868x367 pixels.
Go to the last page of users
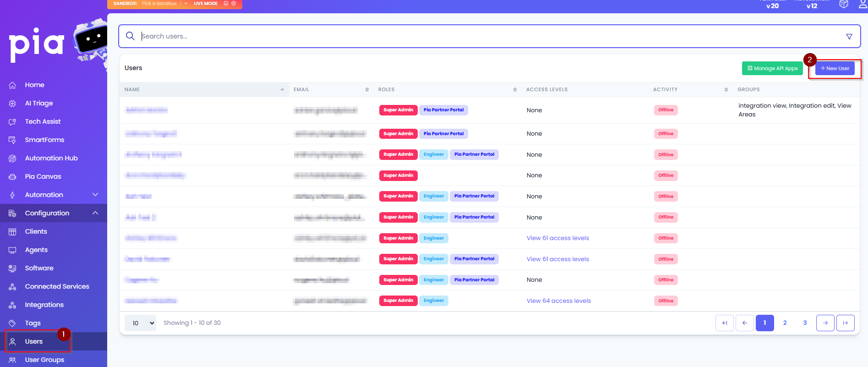coord(845,323)
